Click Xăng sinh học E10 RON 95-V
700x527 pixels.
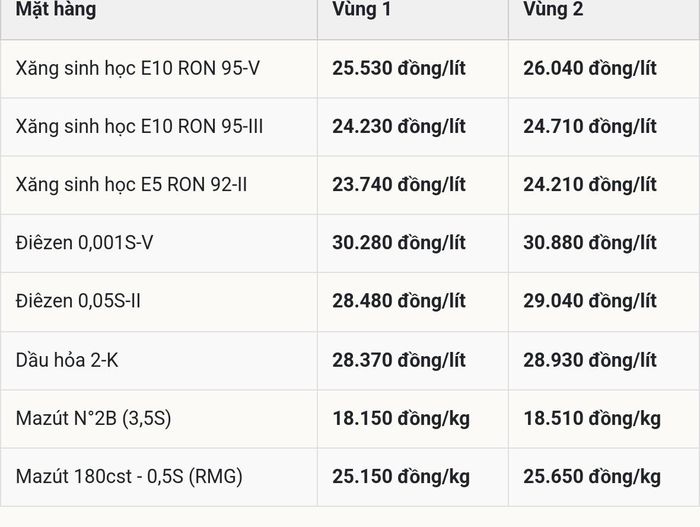point(138,69)
